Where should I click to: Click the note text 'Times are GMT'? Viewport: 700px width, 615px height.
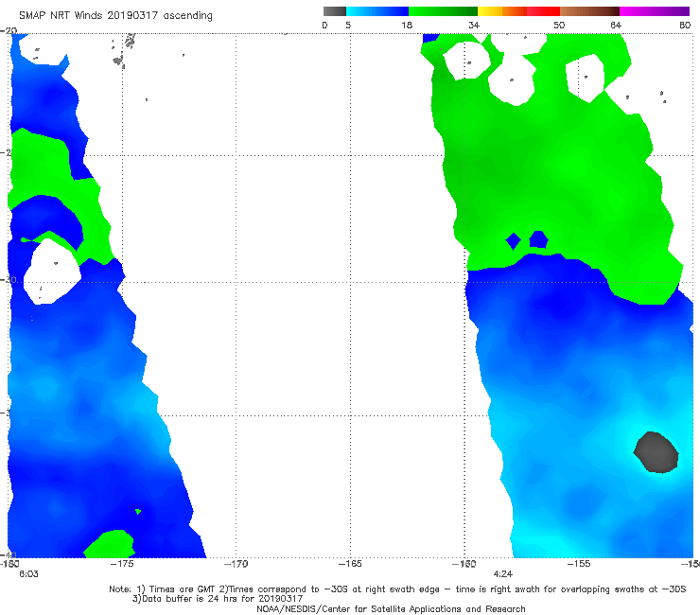click(183, 589)
